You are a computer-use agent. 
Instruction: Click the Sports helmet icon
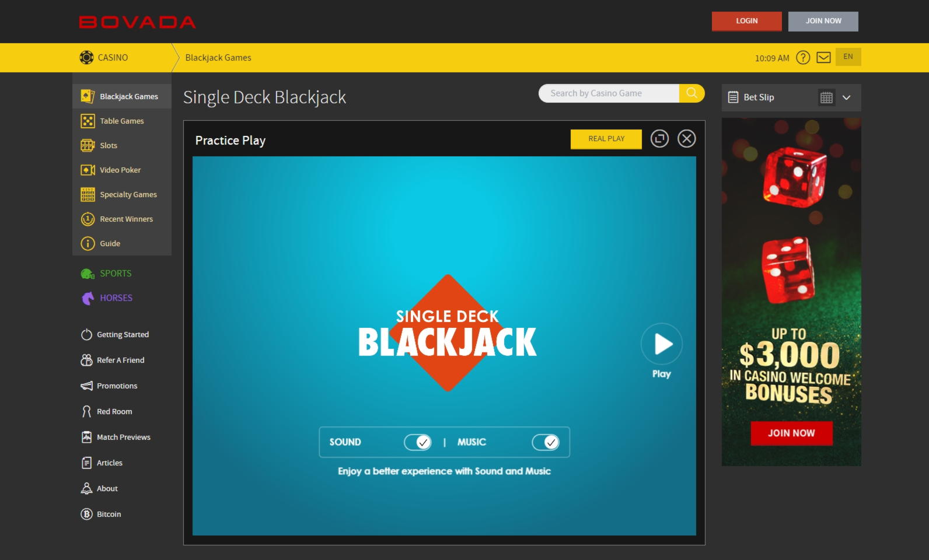[x=88, y=274]
